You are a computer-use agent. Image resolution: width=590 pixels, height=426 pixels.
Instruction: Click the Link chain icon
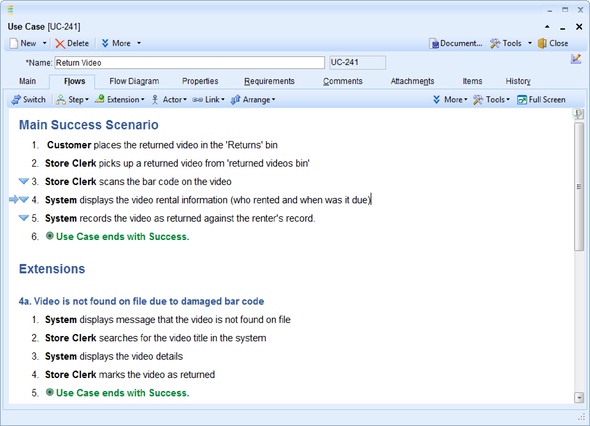coord(198,100)
